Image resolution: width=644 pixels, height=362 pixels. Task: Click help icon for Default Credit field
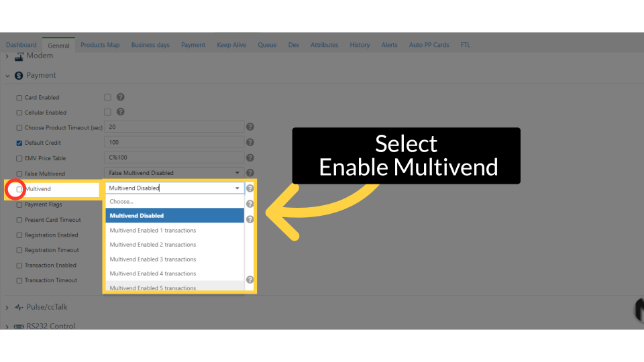[x=250, y=142]
